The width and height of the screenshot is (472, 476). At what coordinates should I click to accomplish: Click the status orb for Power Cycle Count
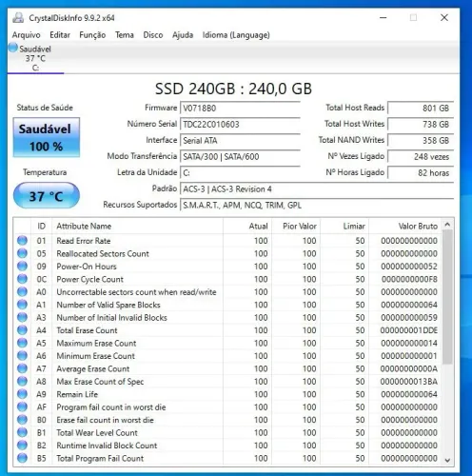click(22, 279)
